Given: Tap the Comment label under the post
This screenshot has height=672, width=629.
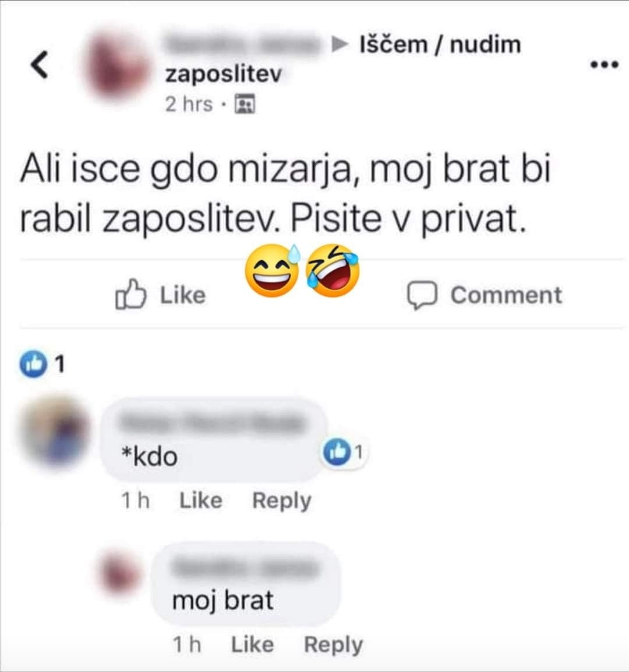Looking at the screenshot, I should [x=506, y=295].
